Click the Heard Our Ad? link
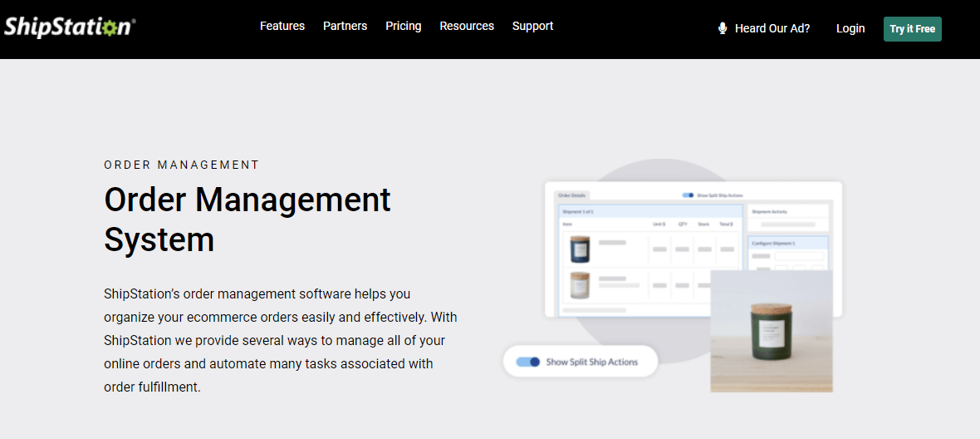 tap(772, 28)
